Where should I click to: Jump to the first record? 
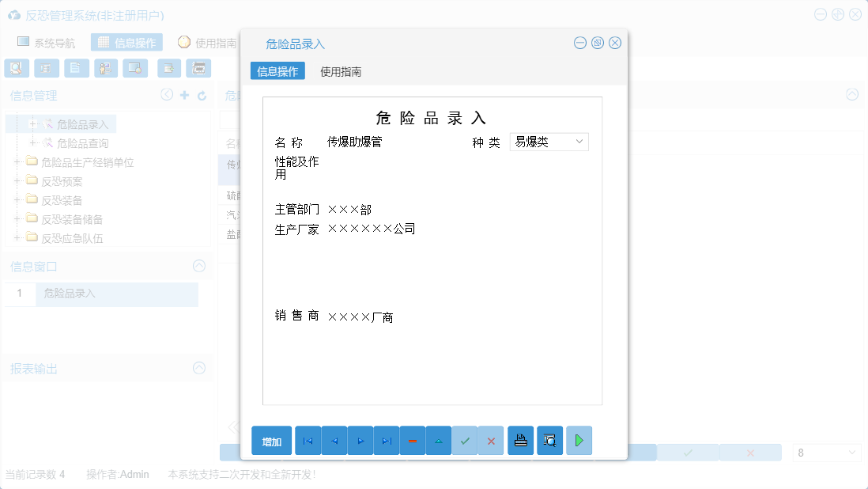(308, 440)
